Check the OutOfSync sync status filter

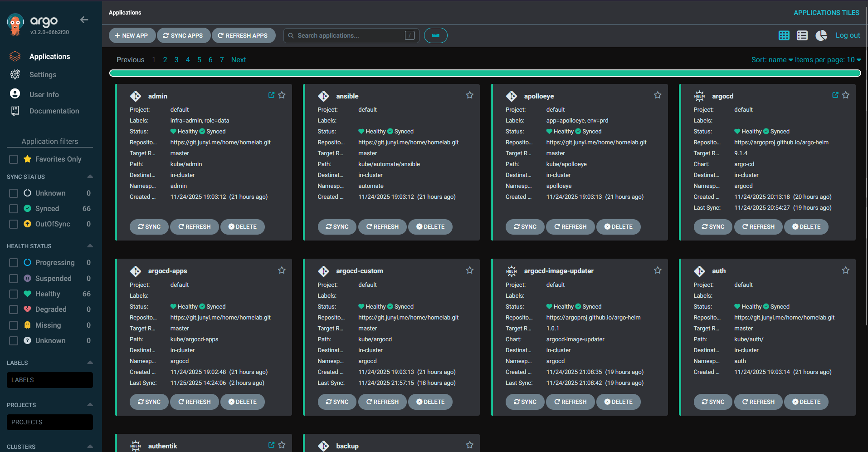14,224
